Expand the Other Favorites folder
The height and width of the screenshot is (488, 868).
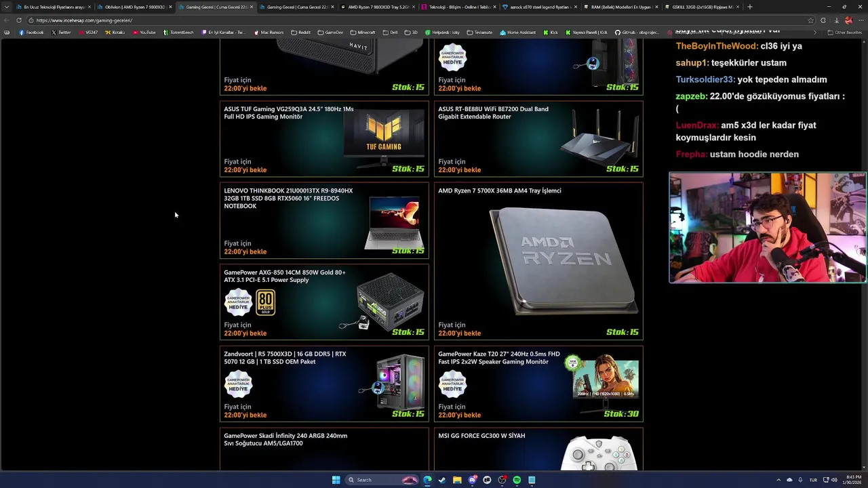coord(844,33)
